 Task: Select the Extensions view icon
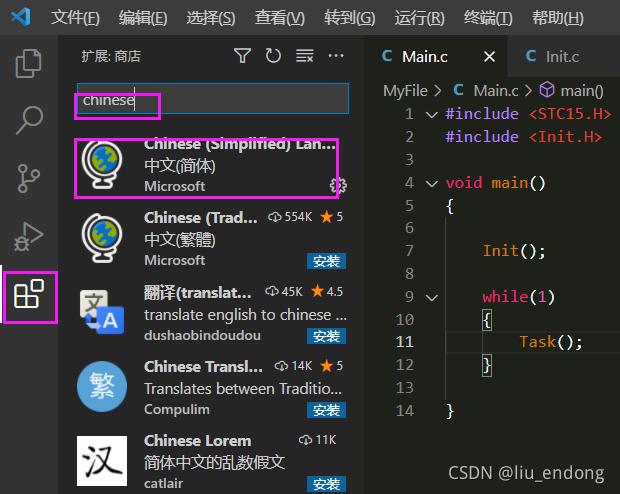click(28, 294)
